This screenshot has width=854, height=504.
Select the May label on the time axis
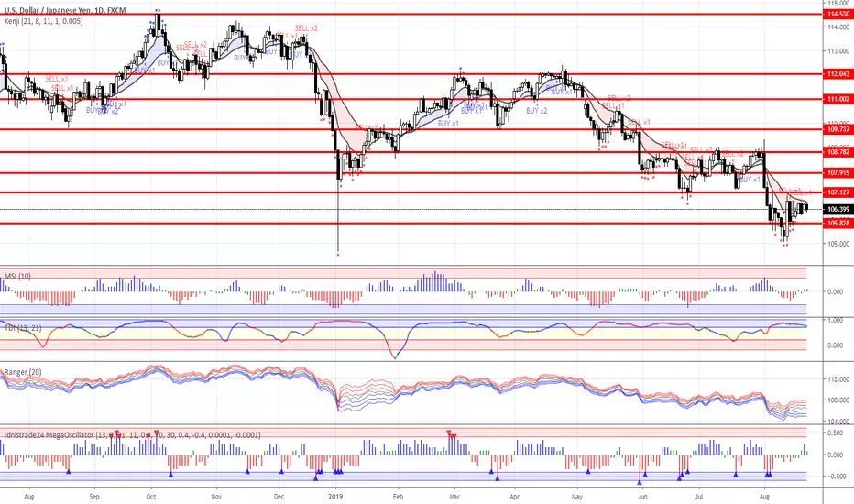pyautogui.click(x=577, y=497)
